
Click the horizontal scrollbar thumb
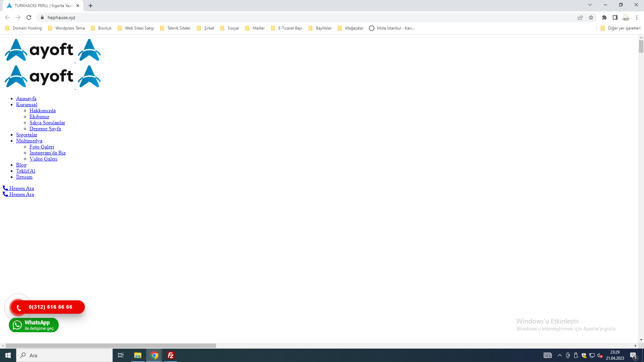[111, 346]
